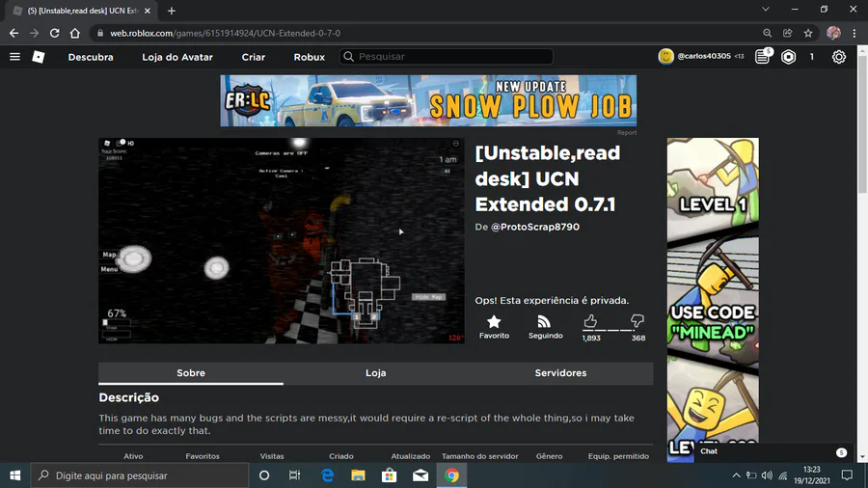The width and height of the screenshot is (868, 488).
Task: Open the clock and date flyout
Action: [x=811, y=475]
